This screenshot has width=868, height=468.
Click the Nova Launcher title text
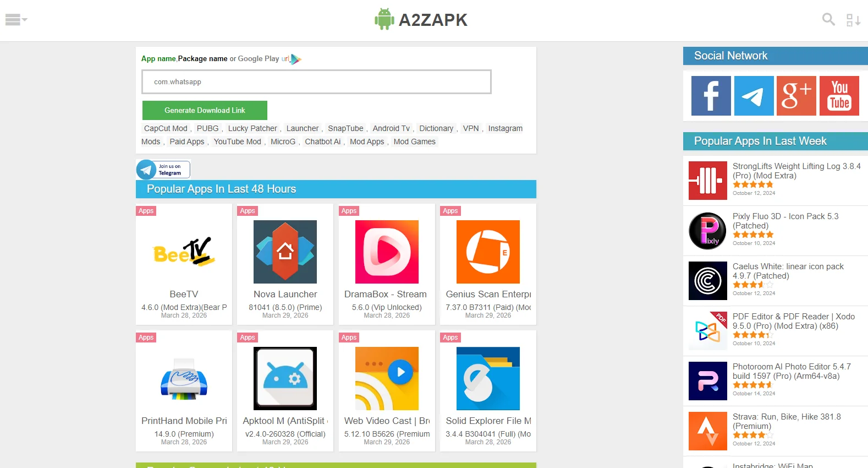point(285,295)
